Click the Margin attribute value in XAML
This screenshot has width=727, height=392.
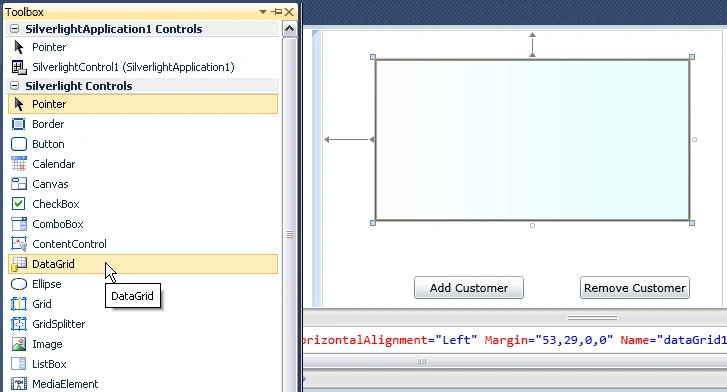[x=574, y=340]
